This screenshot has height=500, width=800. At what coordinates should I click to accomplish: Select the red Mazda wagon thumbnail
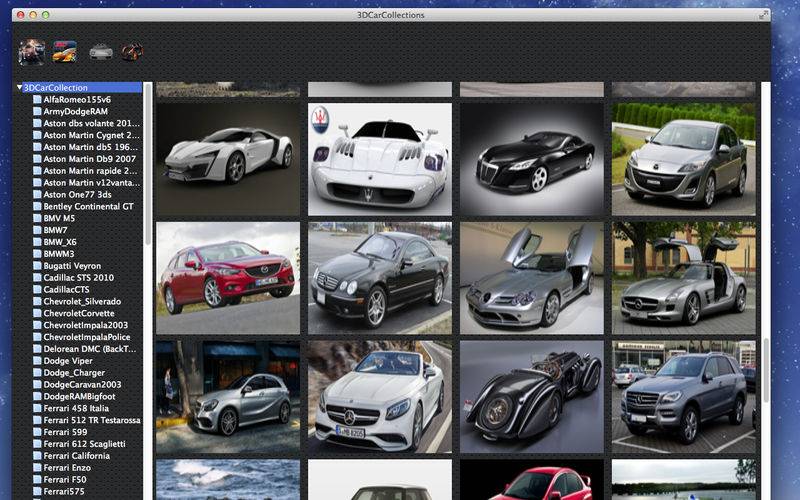(x=228, y=278)
